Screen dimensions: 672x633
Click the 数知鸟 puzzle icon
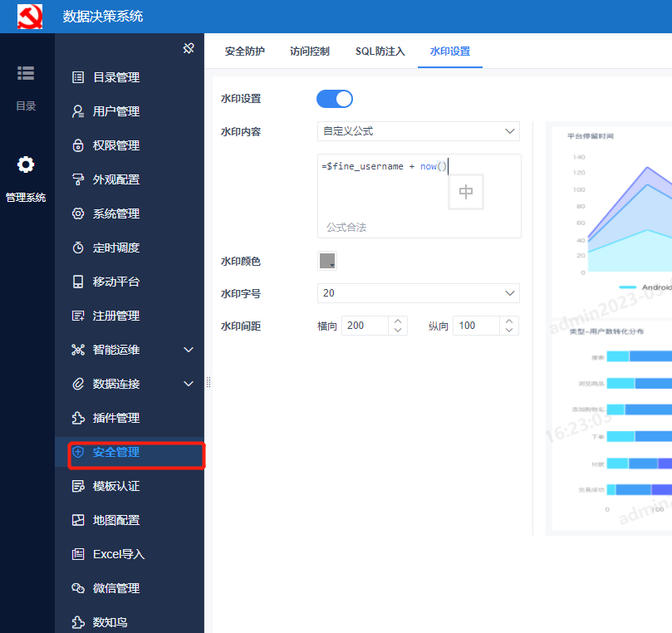click(78, 622)
